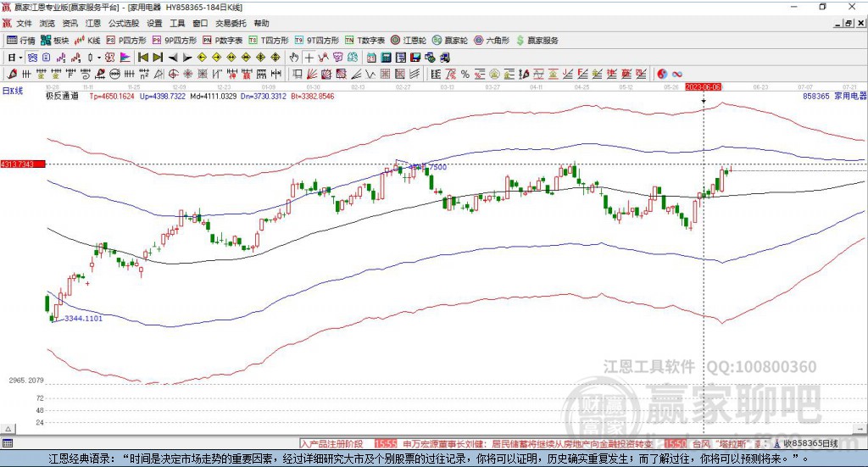Image resolution: width=868 pixels, height=467 pixels.
Task: Click the 极反通道 indicator name
Action: 62,97
